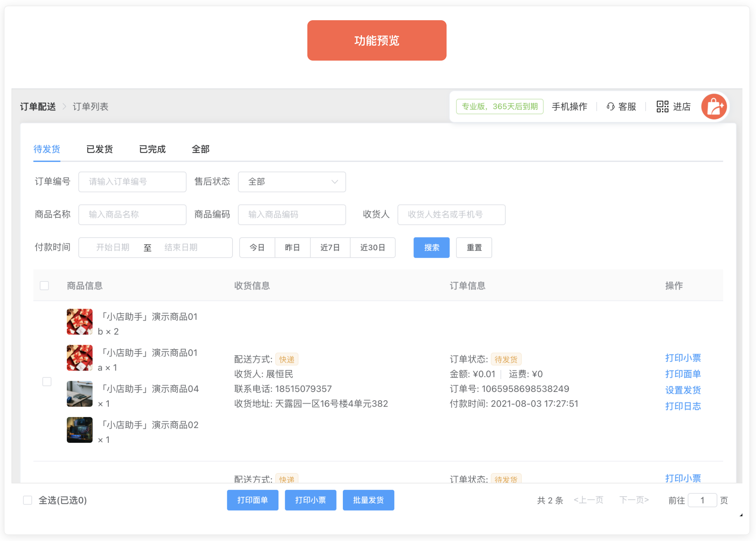Select the 近7日 quick date filter
This screenshot has height=541, width=756.
click(x=330, y=248)
